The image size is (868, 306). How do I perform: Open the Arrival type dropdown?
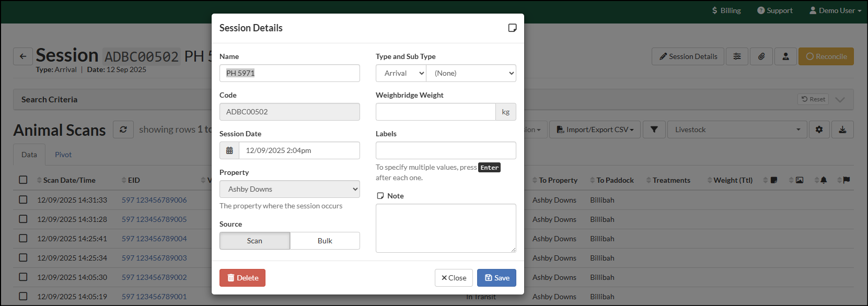click(x=401, y=73)
